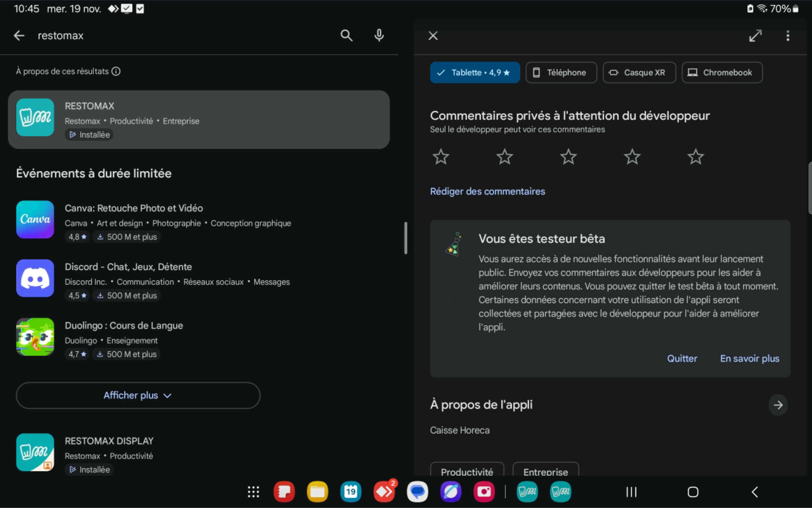
Task: Select the Téléphone device tab
Action: [561, 73]
